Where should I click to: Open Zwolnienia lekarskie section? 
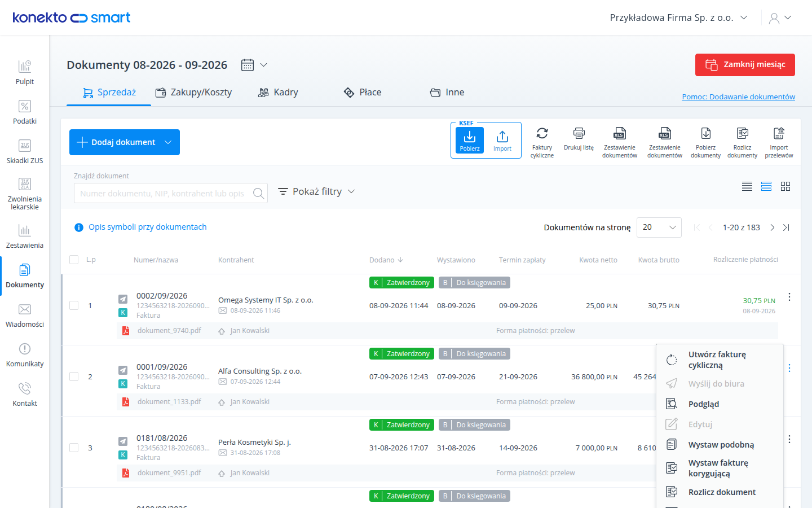[25, 194]
